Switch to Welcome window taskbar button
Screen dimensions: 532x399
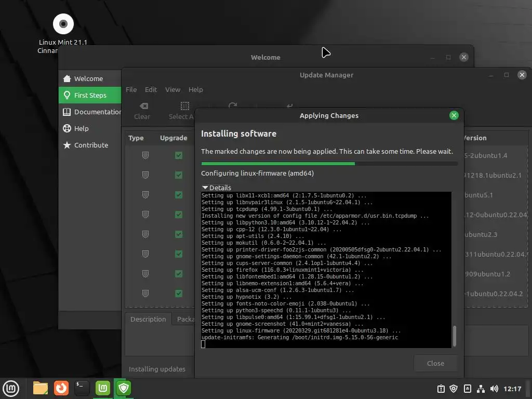[103, 388]
